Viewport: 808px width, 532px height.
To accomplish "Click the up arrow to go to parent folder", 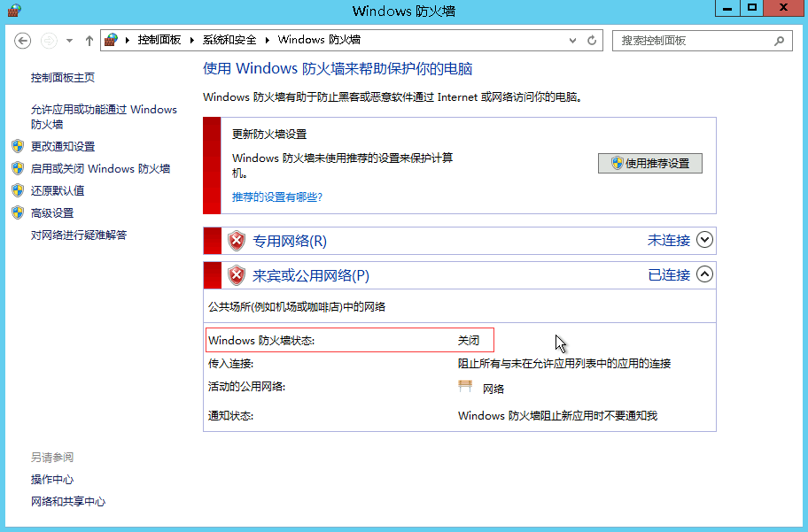I will [x=89, y=40].
